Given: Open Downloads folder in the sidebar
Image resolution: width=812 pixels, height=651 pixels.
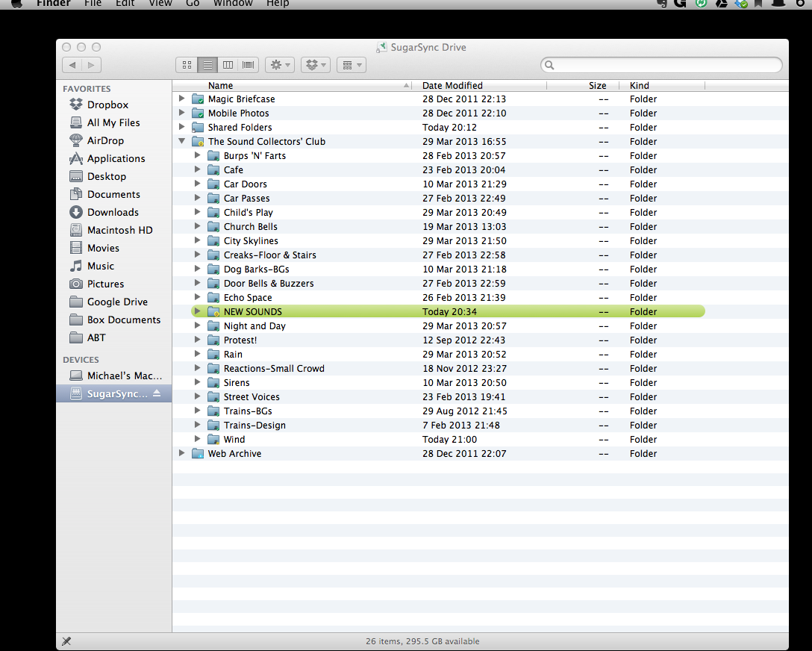Looking at the screenshot, I should (113, 212).
